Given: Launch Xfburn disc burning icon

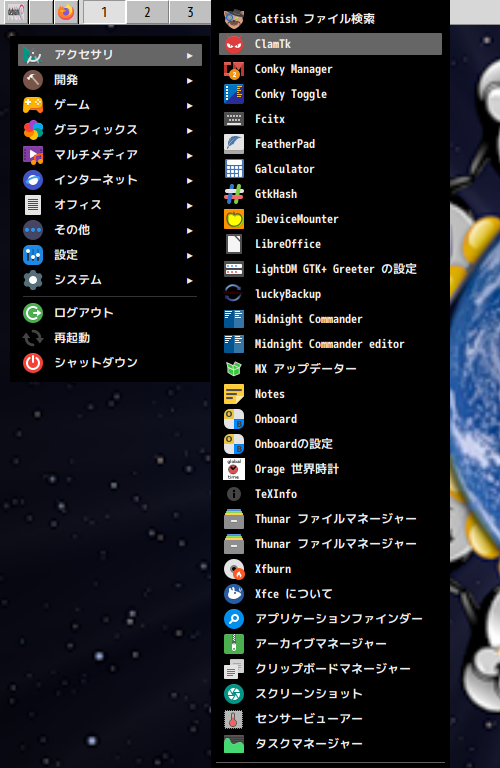Looking at the screenshot, I should tap(234, 569).
